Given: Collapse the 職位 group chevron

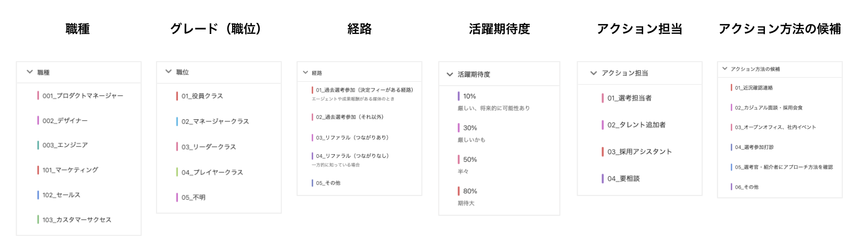Looking at the screenshot, I should (x=168, y=71).
